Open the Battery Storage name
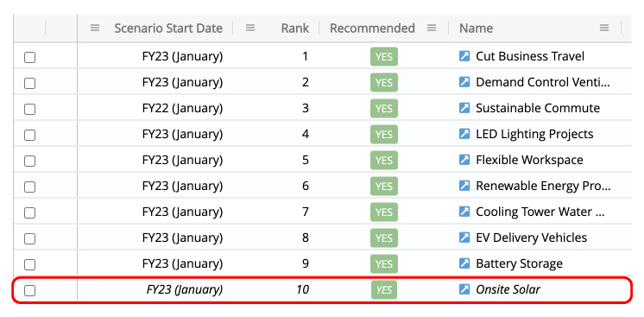The height and width of the screenshot is (317, 644). 519,263
